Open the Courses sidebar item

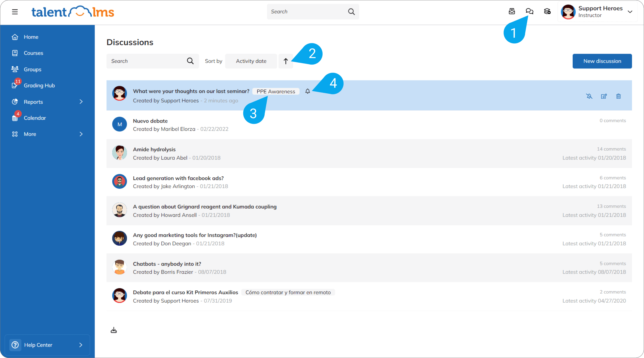point(33,53)
